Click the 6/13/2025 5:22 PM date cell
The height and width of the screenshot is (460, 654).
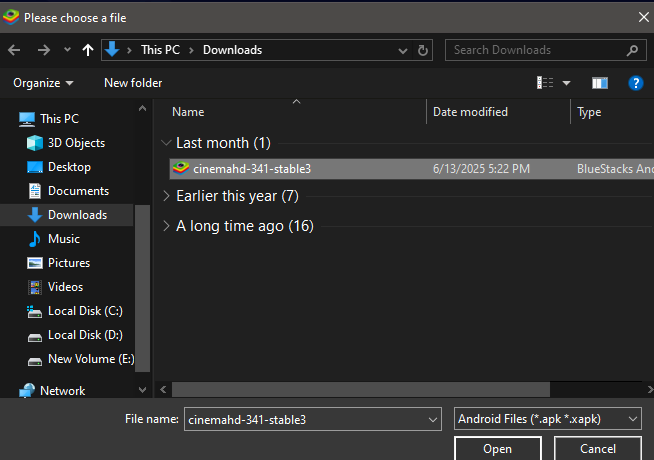(x=481, y=169)
